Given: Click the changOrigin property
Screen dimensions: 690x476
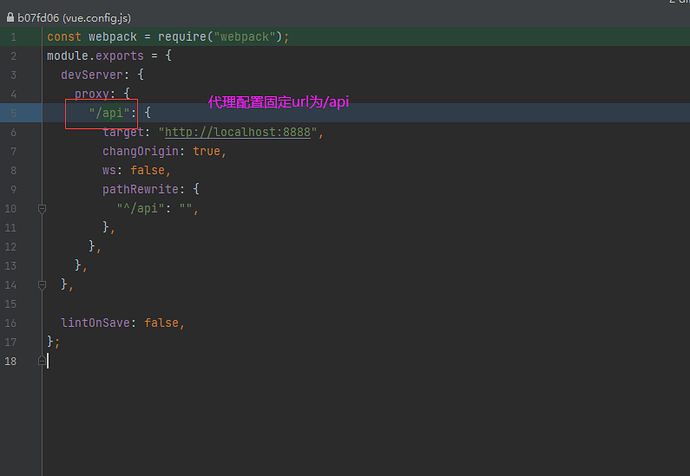Looking at the screenshot, I should (141, 151).
